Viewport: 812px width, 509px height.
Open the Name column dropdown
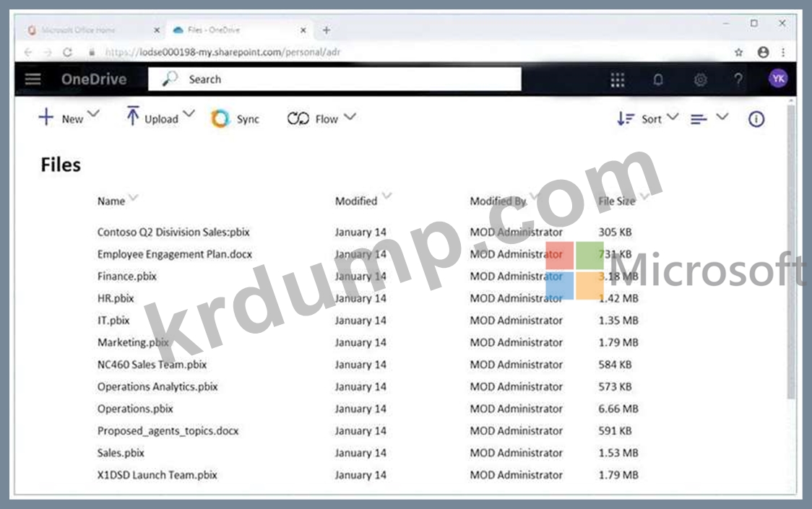tap(134, 197)
